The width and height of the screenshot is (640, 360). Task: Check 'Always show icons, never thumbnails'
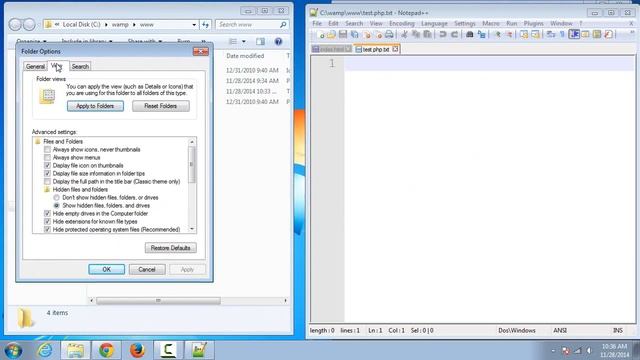click(x=47, y=149)
